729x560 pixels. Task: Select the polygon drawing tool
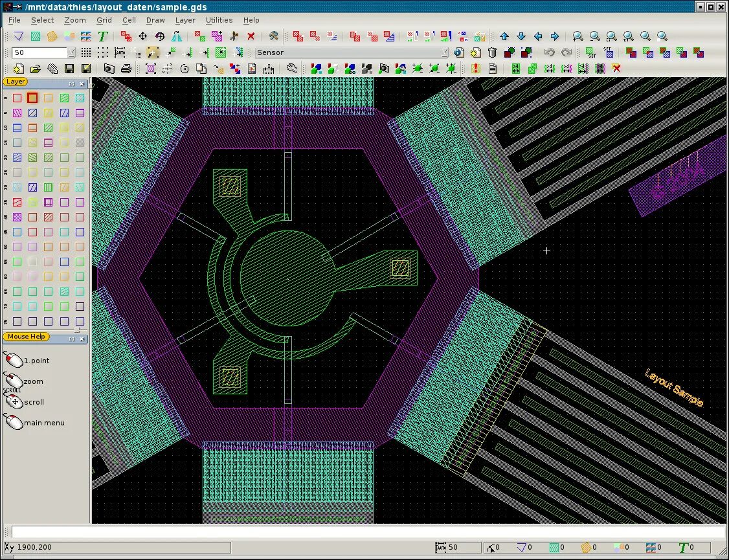[x=52, y=36]
